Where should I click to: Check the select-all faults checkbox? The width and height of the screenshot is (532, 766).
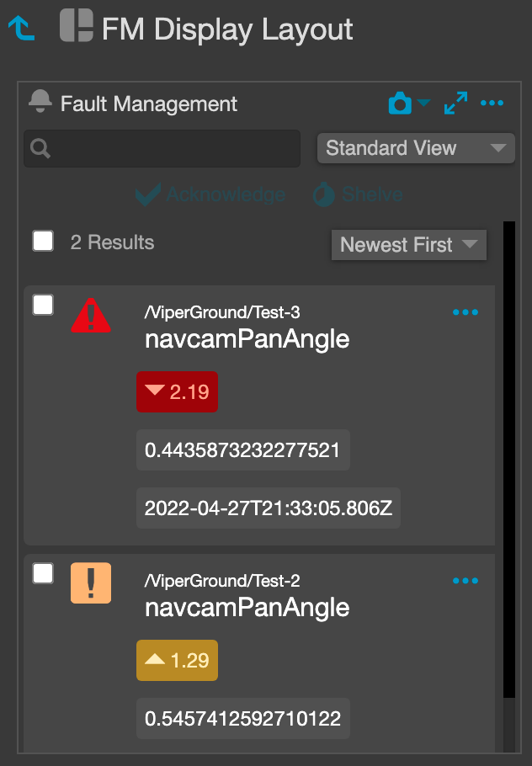42,241
